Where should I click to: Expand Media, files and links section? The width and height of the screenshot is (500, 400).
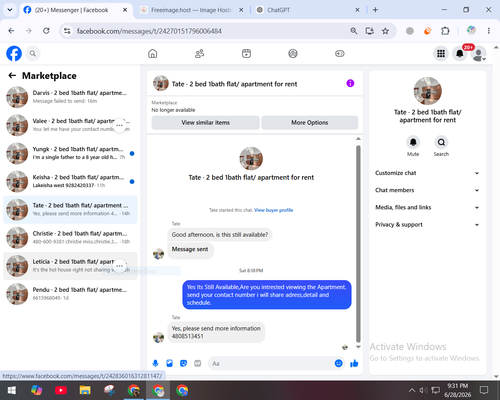click(x=428, y=207)
